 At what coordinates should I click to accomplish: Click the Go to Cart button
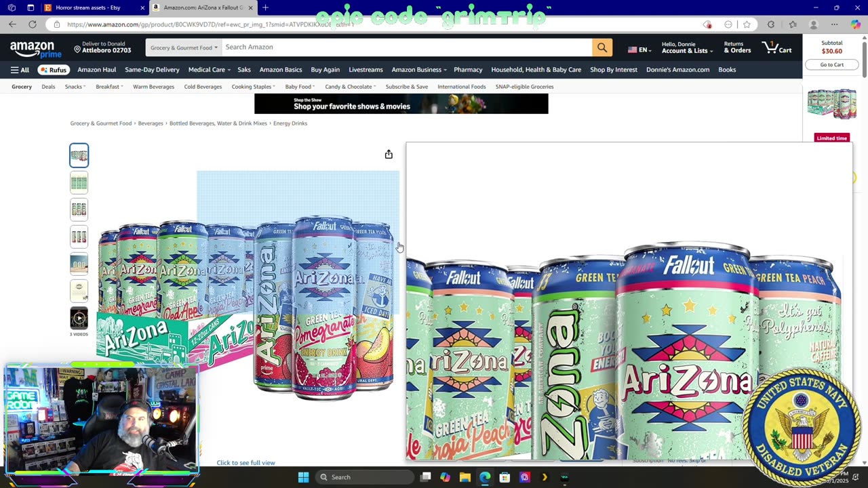click(x=831, y=64)
